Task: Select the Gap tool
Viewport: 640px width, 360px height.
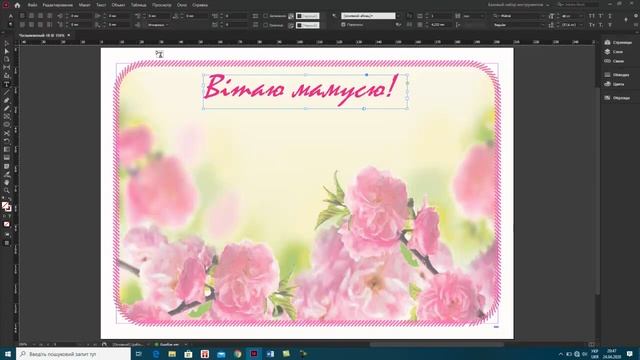Action: (x=6, y=68)
